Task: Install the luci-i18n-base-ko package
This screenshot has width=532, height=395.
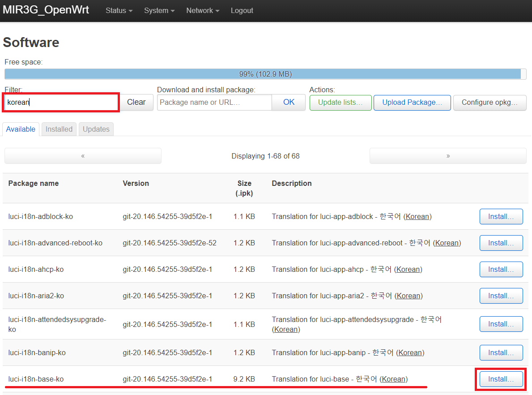Action: pyautogui.click(x=501, y=379)
